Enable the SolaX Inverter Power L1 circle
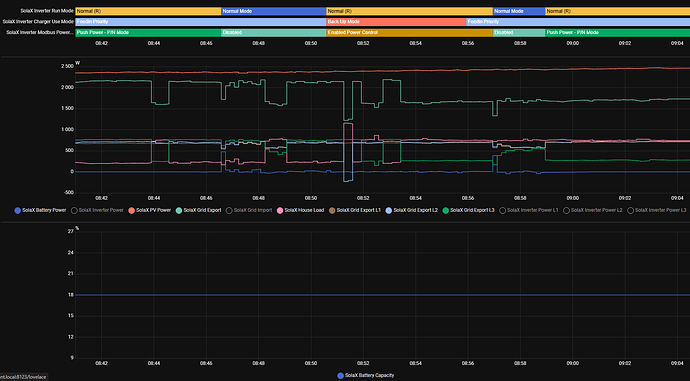Screen dimensions: 690x381 [502, 211]
